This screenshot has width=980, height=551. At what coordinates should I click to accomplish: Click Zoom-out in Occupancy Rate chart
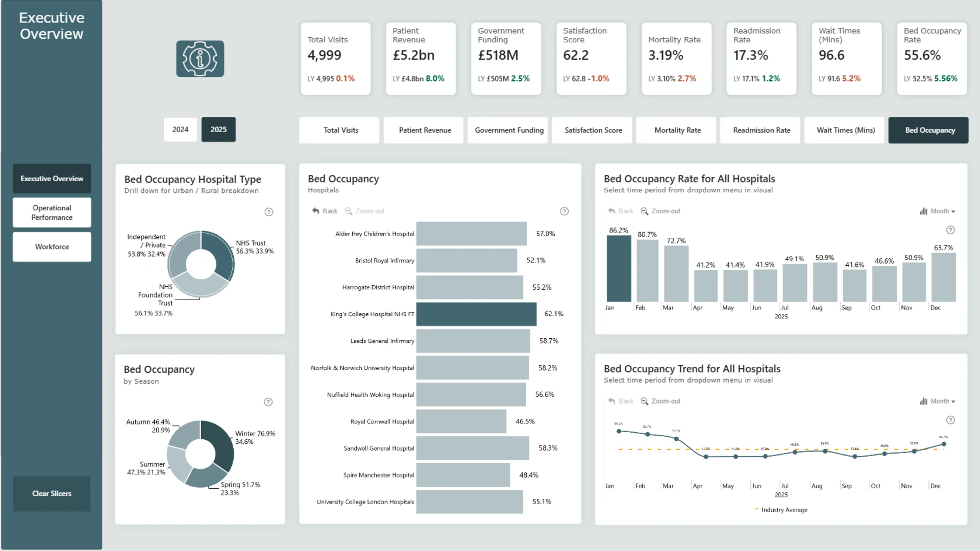click(660, 211)
